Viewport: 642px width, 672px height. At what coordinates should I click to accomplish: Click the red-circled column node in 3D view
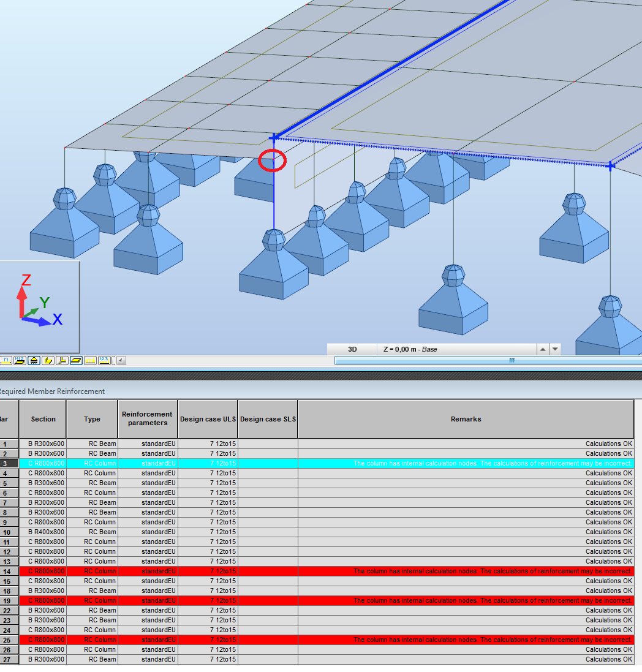point(271,160)
